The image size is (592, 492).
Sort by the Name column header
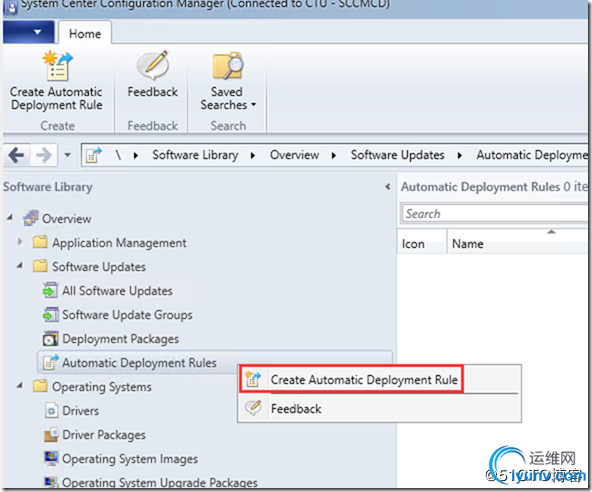click(517, 242)
